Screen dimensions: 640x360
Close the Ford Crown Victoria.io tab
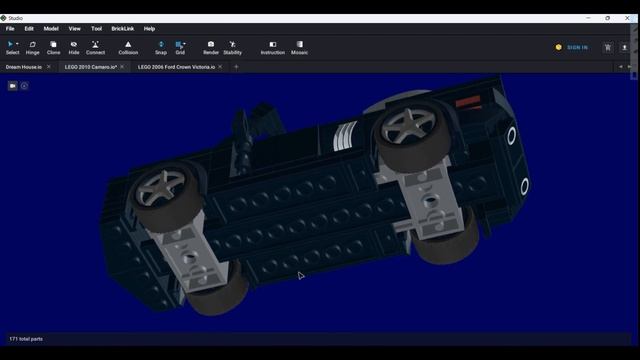(220, 67)
